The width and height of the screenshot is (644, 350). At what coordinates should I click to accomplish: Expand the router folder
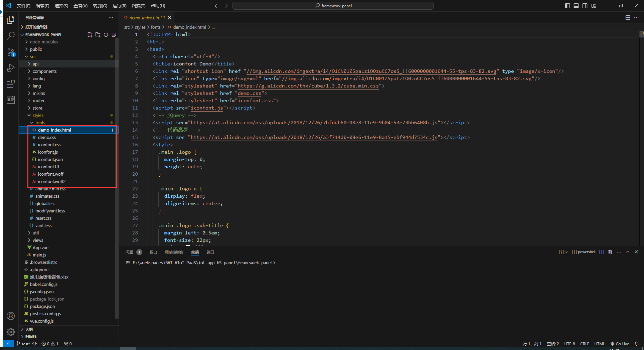[x=69, y=101]
